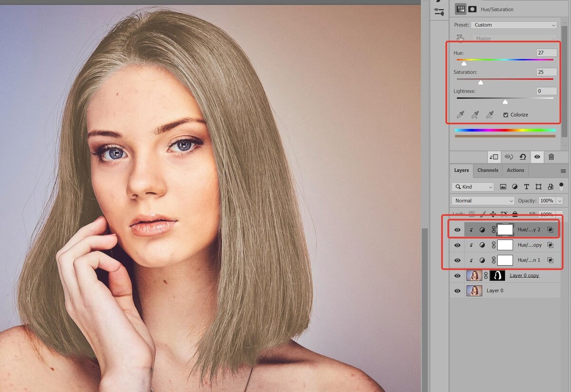The width and height of the screenshot is (571, 392).
Task: Hide the Hue/...opy layer
Action: click(x=457, y=245)
